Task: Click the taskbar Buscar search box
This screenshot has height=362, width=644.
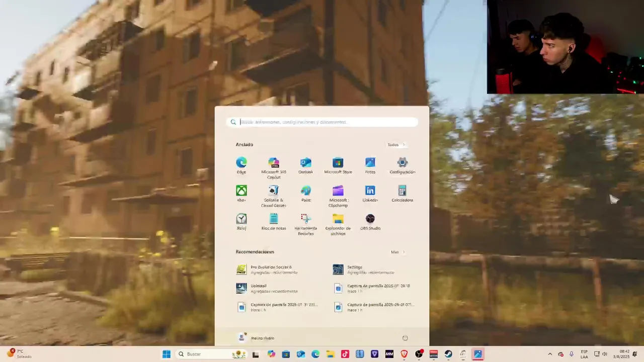Action: tap(211, 354)
